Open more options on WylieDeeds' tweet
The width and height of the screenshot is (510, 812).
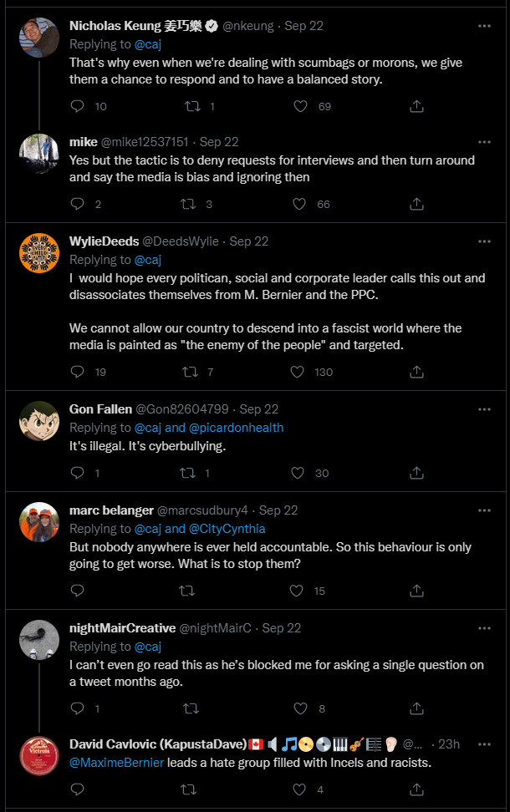(484, 241)
